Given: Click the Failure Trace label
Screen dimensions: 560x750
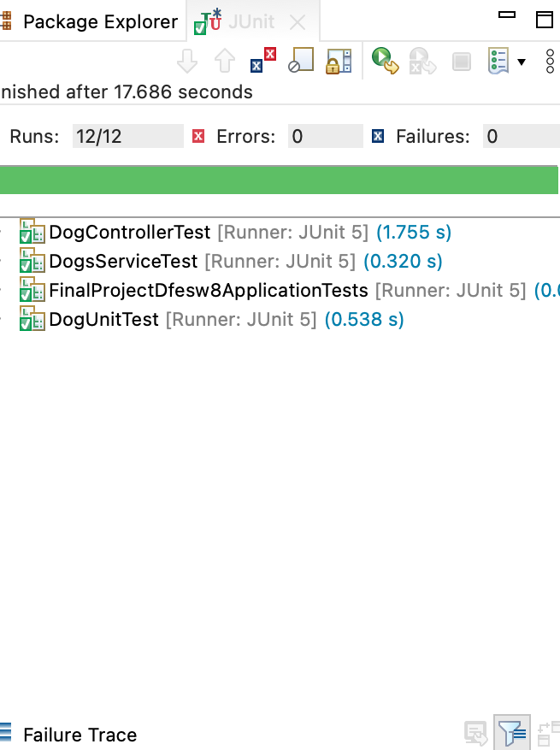Looking at the screenshot, I should (80, 735).
